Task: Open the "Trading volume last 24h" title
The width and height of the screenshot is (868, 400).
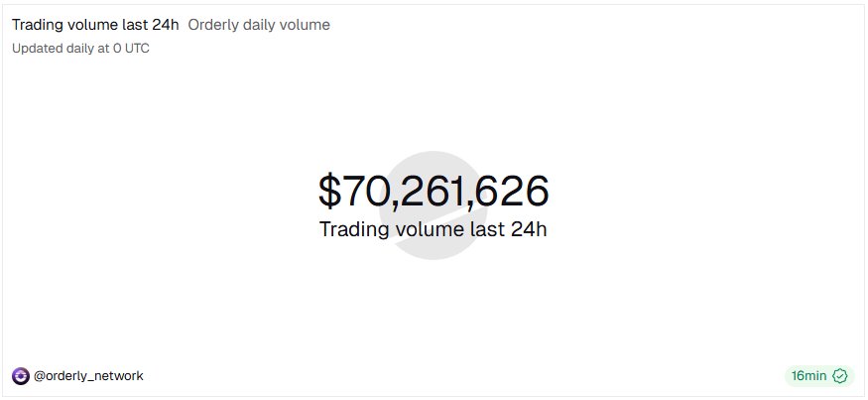Action: point(95,24)
